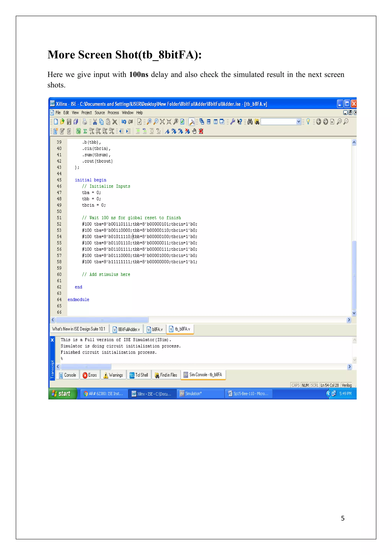Screen dimensions: 392x555
Task: Click the Delete X icon
Action: (115, 122)
